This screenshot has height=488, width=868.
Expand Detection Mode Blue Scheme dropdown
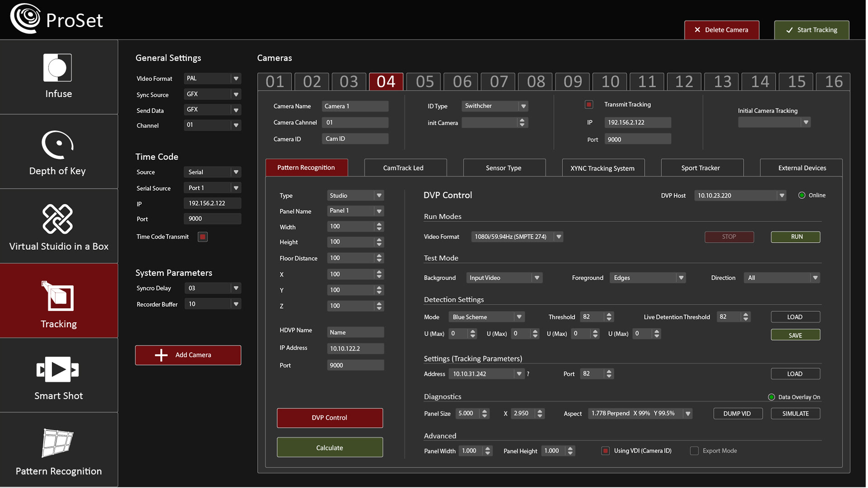click(x=519, y=317)
